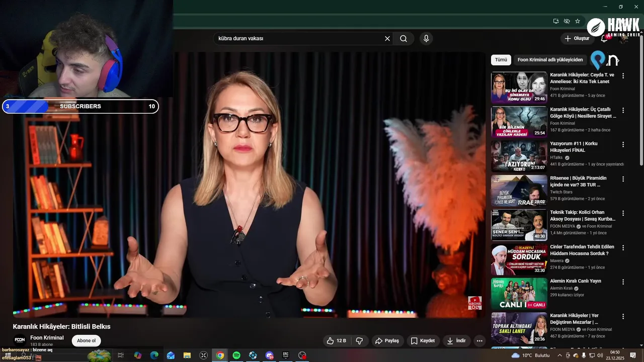The image size is (644, 362).
Task: Open the account avatar menu
Action: click(x=624, y=38)
